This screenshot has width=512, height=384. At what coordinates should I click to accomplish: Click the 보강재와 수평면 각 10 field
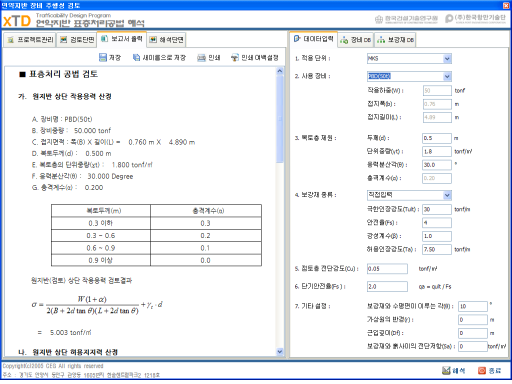473,306
